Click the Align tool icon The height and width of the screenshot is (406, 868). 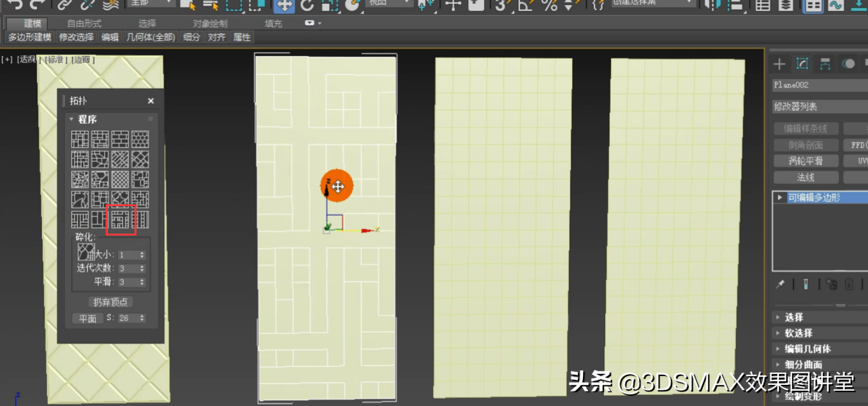coord(737,4)
